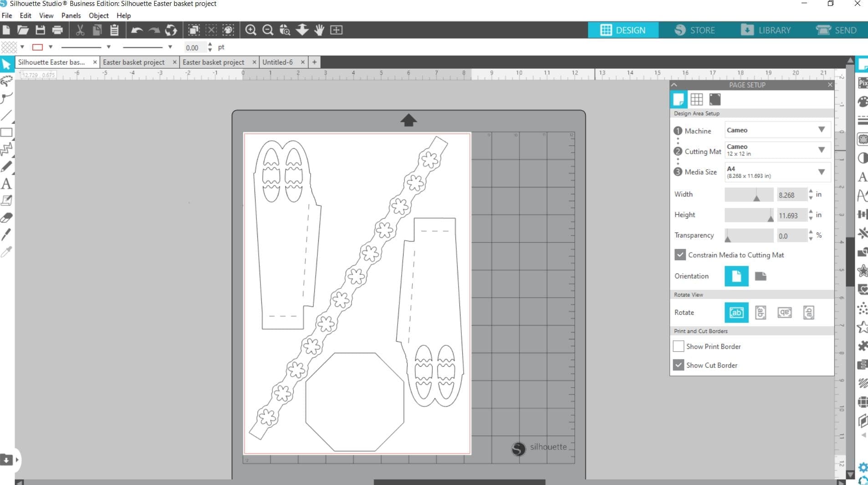Select portrait orientation
Viewport: 868px width, 485px height.
point(736,276)
